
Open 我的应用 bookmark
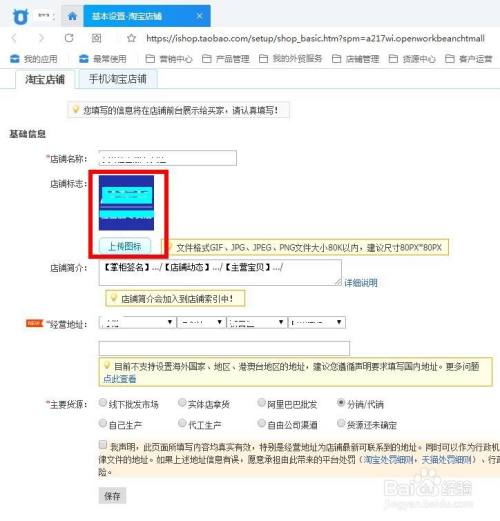(x=34, y=59)
